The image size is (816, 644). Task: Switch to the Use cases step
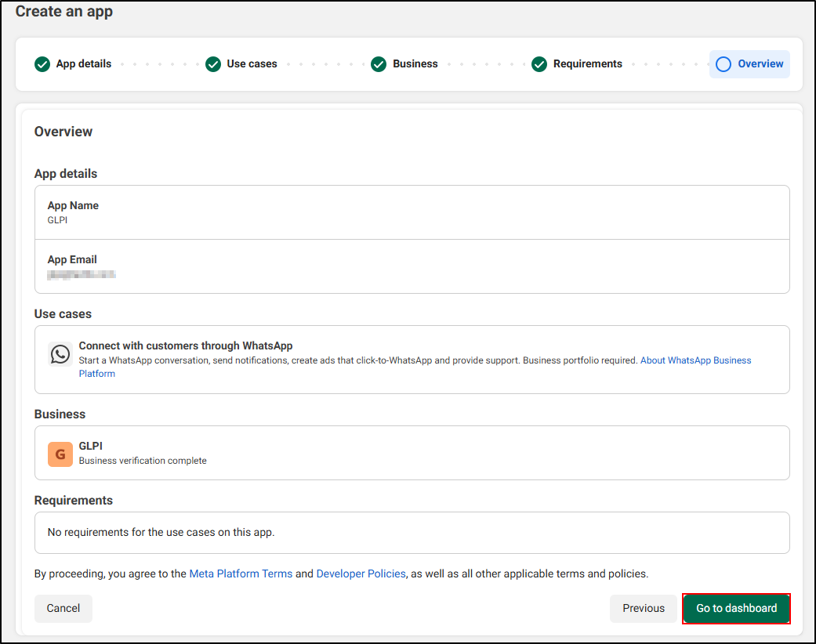coord(252,64)
